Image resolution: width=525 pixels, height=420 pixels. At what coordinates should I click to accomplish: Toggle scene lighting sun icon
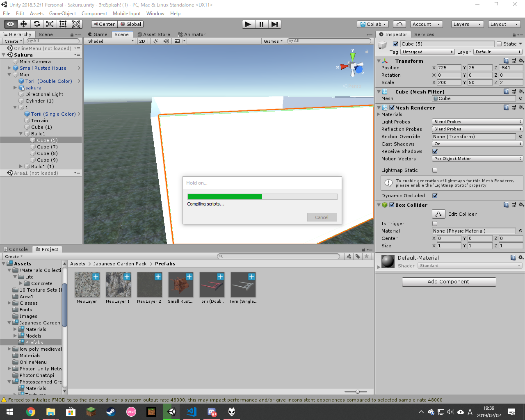tap(155, 41)
